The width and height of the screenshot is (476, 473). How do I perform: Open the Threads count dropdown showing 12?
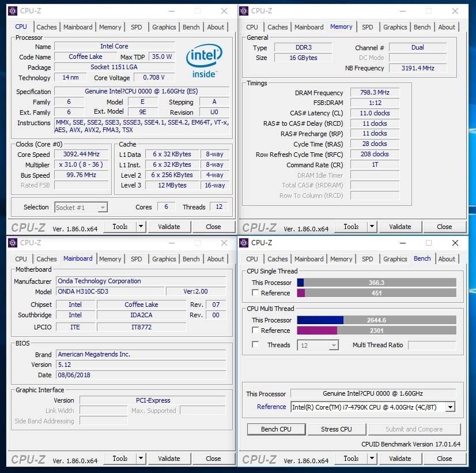click(x=332, y=344)
